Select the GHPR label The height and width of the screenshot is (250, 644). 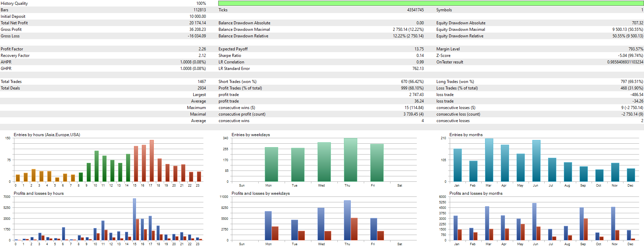pos(6,69)
